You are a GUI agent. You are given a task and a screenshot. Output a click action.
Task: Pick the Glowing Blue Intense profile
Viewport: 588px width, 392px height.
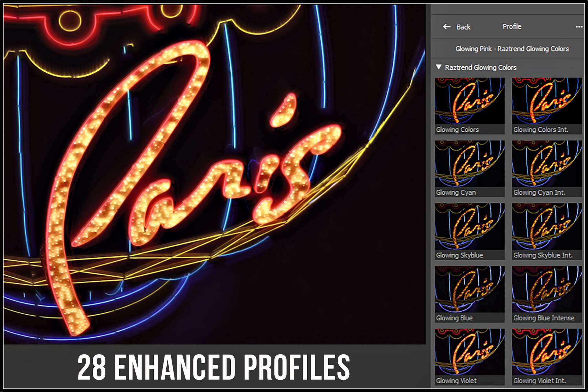click(x=547, y=294)
